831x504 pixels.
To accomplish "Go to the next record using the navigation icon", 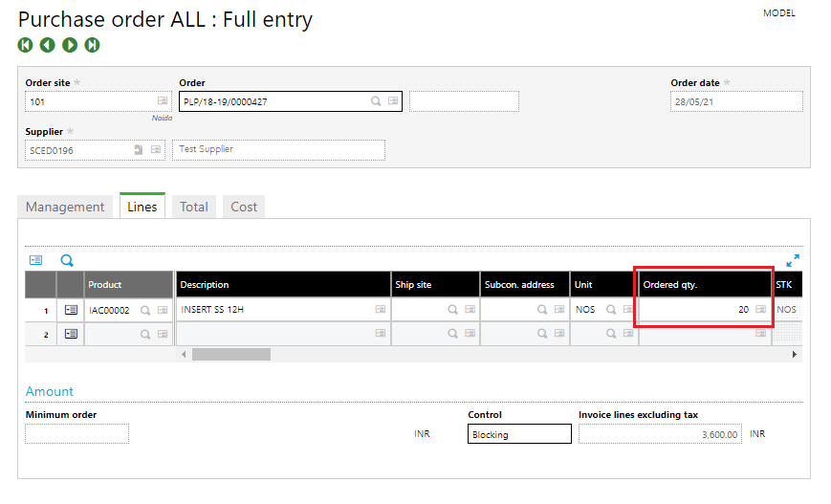I will (x=70, y=45).
